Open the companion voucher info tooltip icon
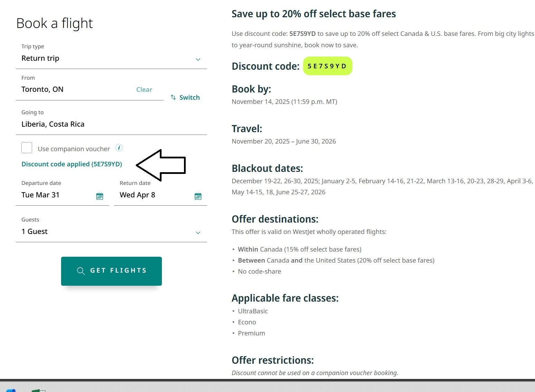Screen dimensions: 535x392 [119, 148]
